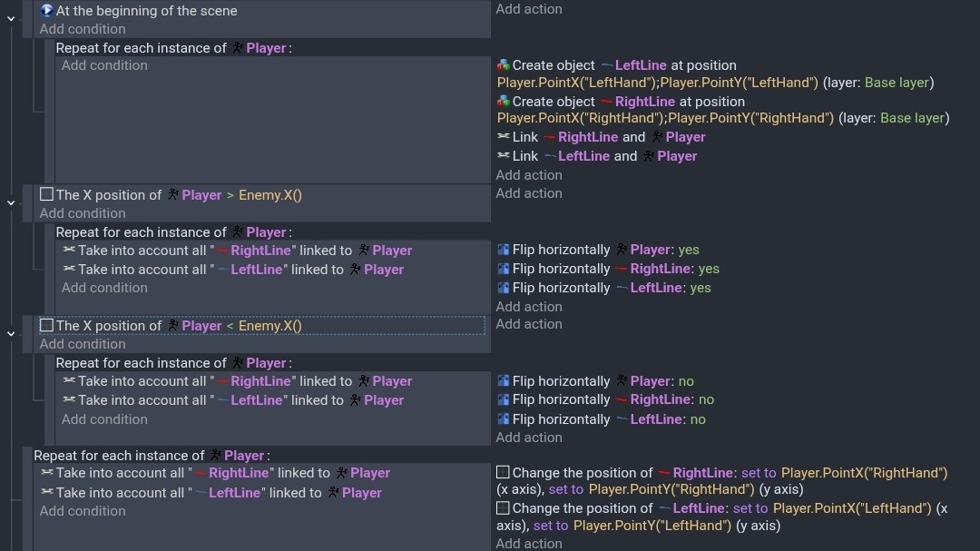
Task: Collapse the Player > Enemy.X() event
Action: tap(11, 202)
